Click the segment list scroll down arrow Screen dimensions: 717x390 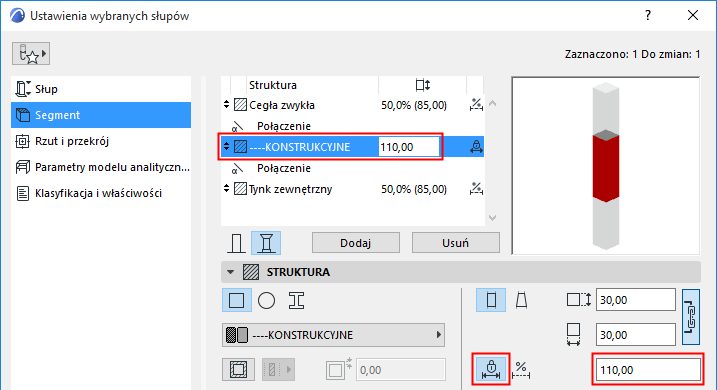click(x=492, y=218)
